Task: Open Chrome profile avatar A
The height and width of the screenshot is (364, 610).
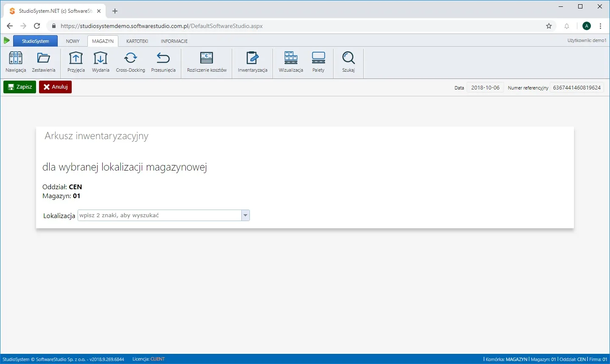Action: (x=587, y=26)
